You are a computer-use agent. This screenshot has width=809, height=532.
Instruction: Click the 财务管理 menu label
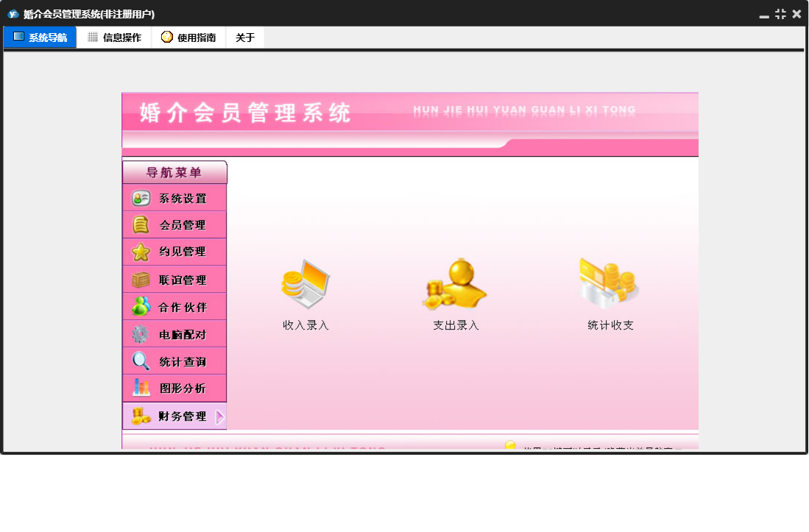pyautogui.click(x=183, y=416)
